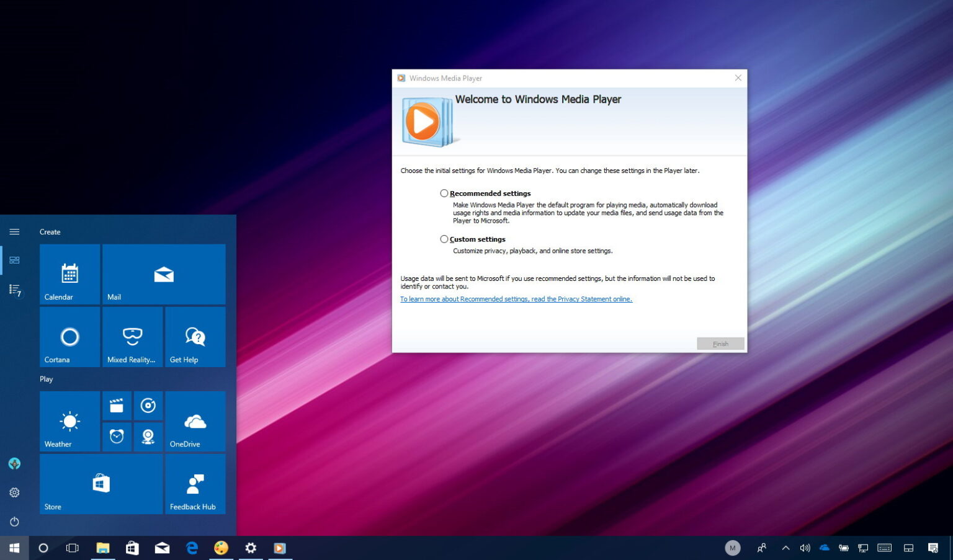Open the Action Center notification icon
This screenshot has height=560, width=953.
(933, 548)
